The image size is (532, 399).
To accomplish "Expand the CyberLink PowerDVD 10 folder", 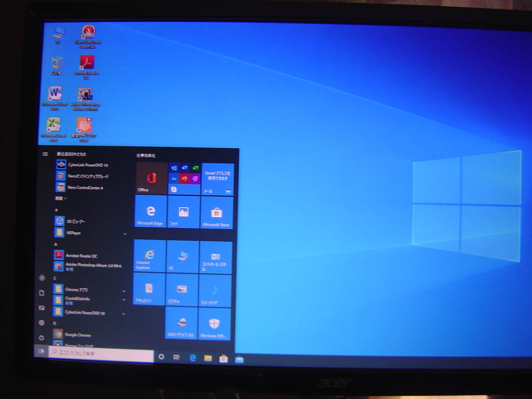I will (123, 313).
